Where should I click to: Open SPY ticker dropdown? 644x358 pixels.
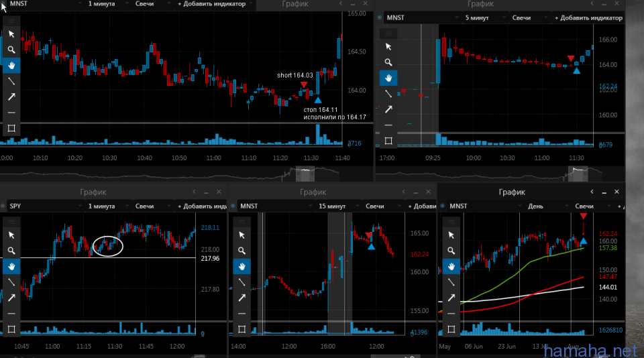click(44, 206)
